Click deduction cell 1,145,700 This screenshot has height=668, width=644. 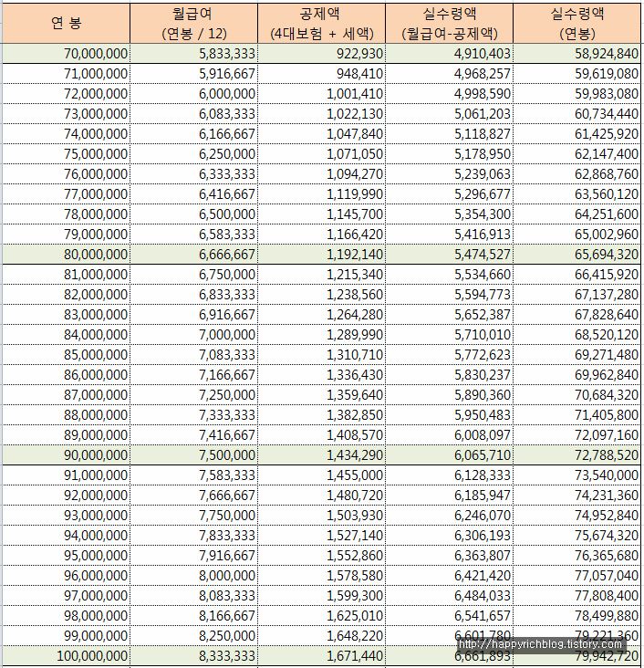(x=322, y=214)
